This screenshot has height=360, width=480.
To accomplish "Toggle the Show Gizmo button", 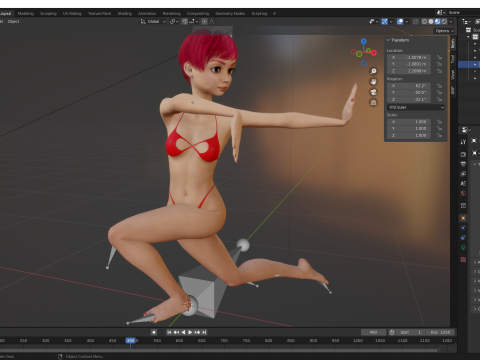I will [385, 22].
